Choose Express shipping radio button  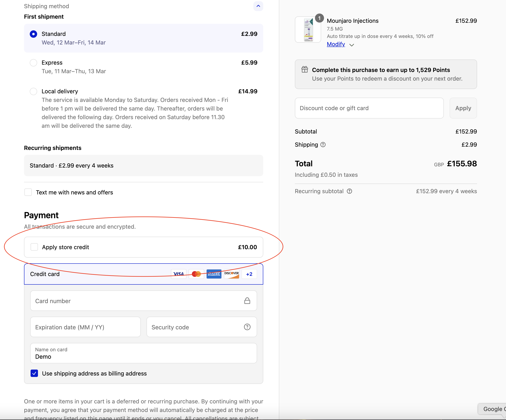(33, 63)
